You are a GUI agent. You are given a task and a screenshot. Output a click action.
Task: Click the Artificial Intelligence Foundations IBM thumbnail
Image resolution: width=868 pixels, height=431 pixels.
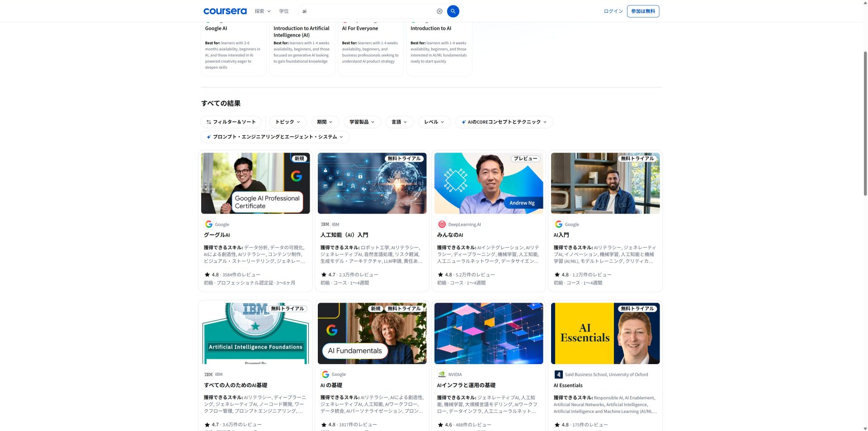(255, 333)
